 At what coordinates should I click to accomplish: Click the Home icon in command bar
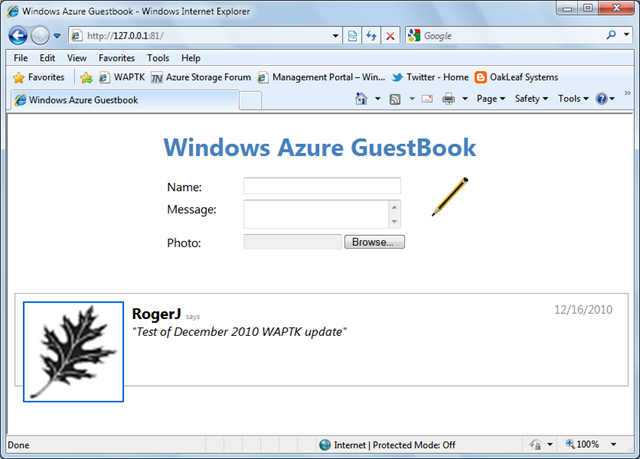point(361,99)
